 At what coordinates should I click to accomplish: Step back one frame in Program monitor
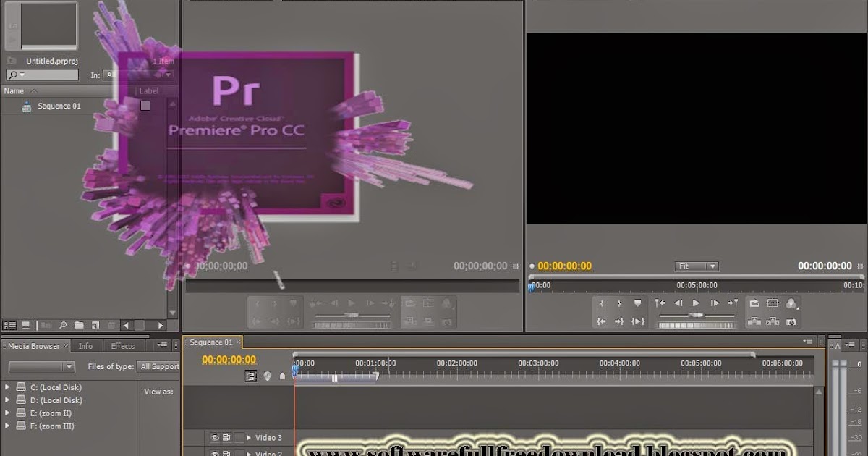pos(678,303)
